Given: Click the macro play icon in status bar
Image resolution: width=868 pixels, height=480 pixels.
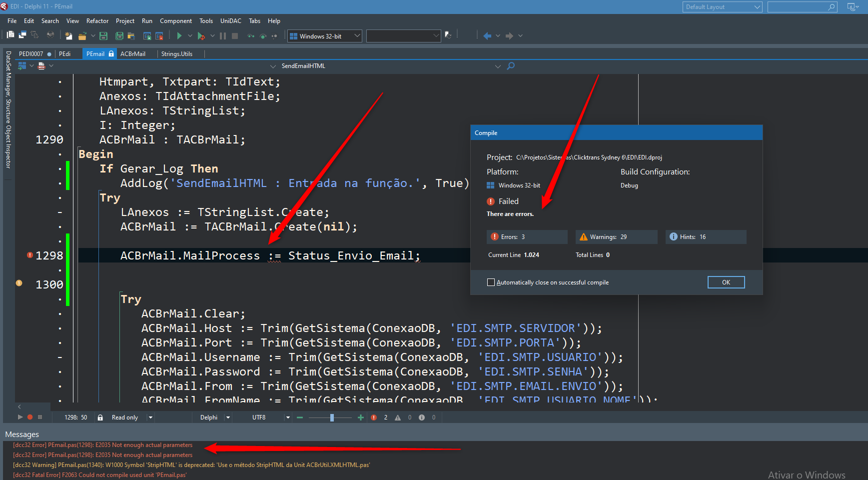Looking at the screenshot, I should pyautogui.click(x=20, y=417).
